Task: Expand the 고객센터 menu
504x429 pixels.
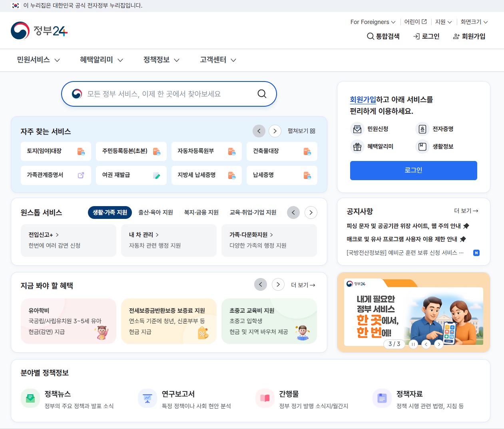Action: coord(218,60)
